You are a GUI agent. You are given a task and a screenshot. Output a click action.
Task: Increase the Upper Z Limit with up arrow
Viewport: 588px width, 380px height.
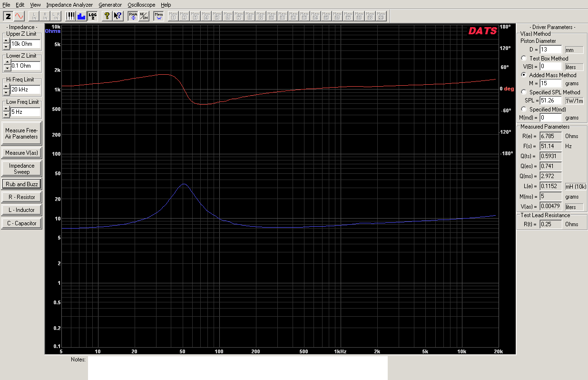tap(6, 41)
